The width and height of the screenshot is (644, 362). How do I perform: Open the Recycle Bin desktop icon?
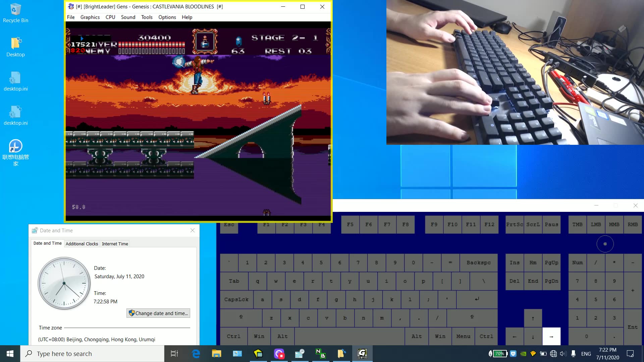pyautogui.click(x=15, y=13)
